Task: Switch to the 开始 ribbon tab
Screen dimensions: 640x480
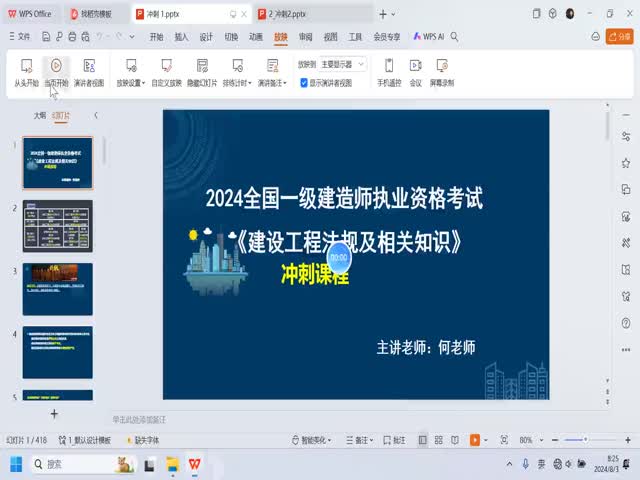Action: (156, 37)
